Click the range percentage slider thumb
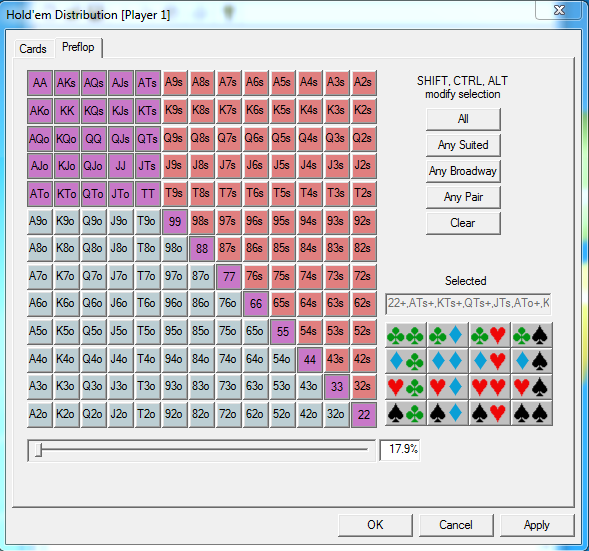Screen dimensions: 589x551 point(38,450)
